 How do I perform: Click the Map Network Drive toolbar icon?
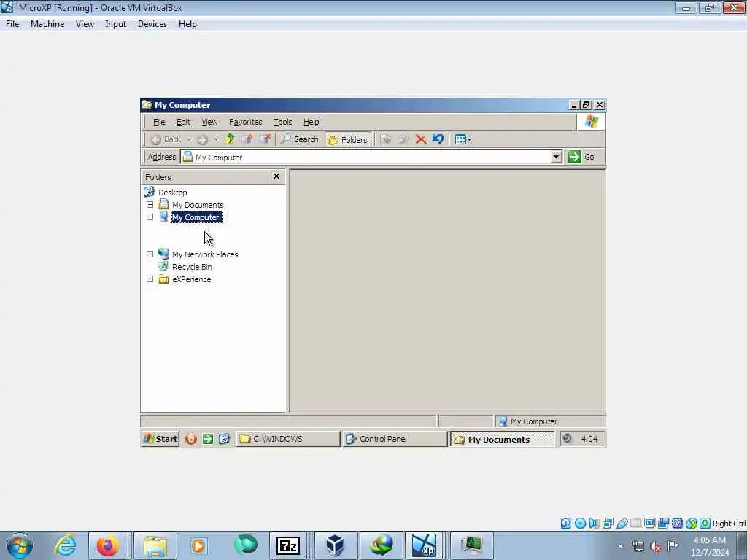pyautogui.click(x=247, y=139)
